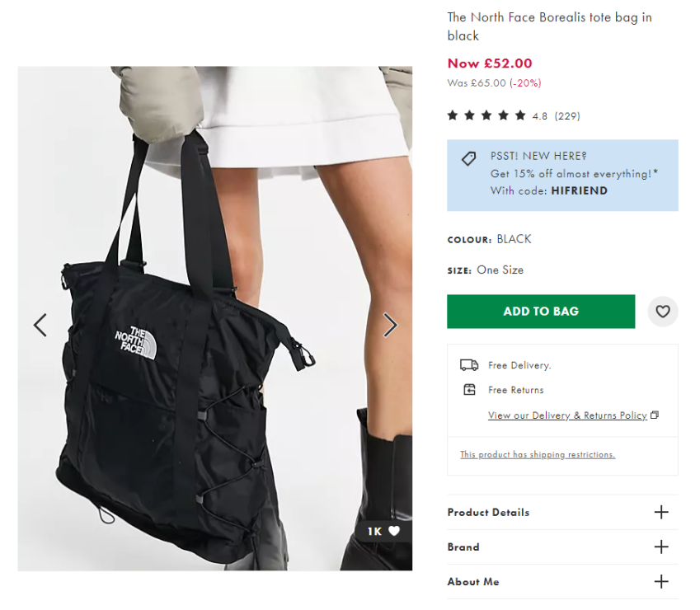The image size is (700, 610).
Task: Open the 229 reviews count
Action: pos(567,116)
